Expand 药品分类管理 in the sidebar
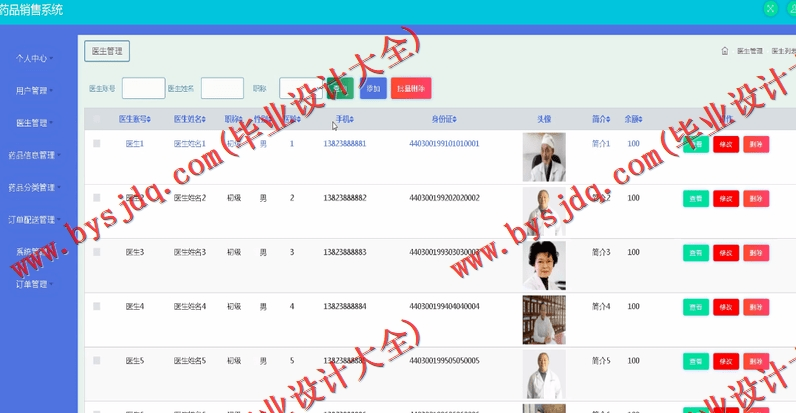The width and height of the screenshot is (796, 413). [34, 188]
